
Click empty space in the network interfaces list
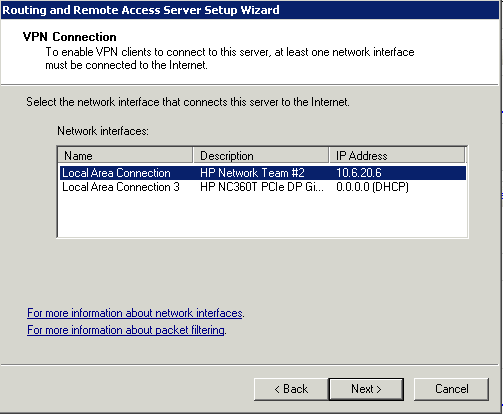coord(262,215)
